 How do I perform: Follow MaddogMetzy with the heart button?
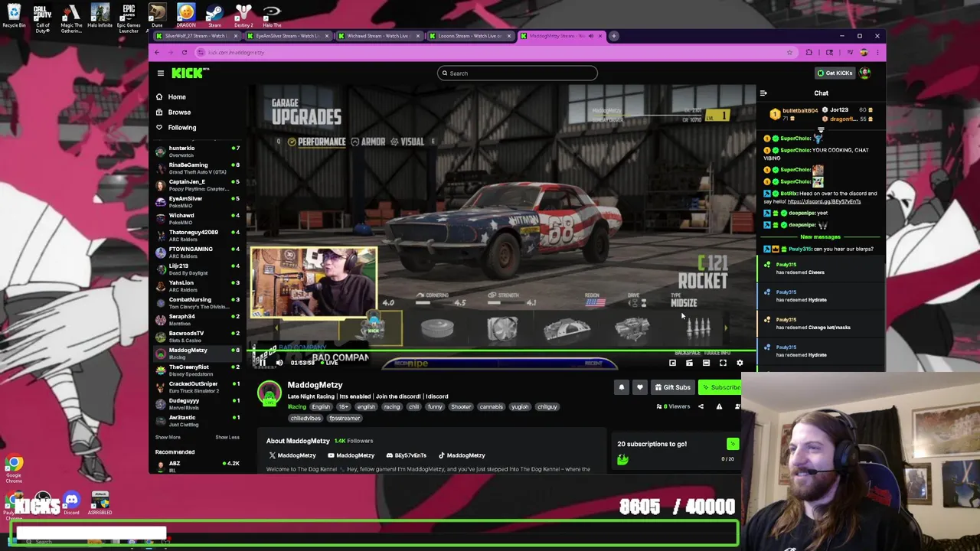coord(640,387)
